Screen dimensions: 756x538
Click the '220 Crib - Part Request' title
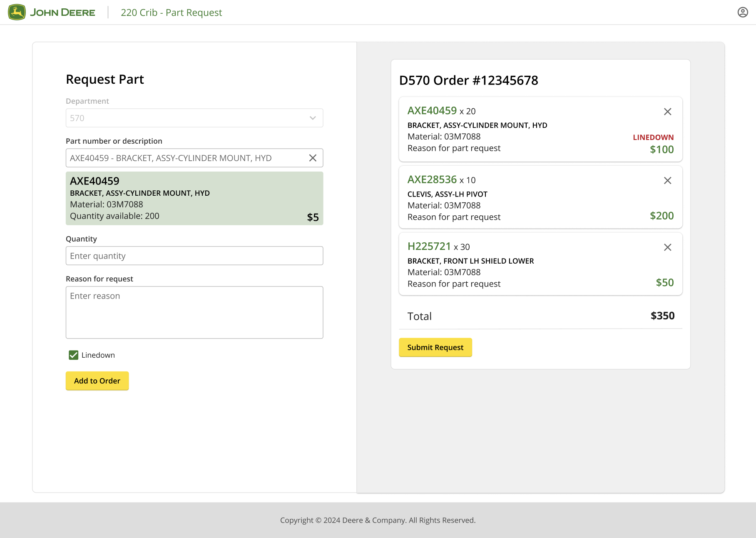[172, 12]
